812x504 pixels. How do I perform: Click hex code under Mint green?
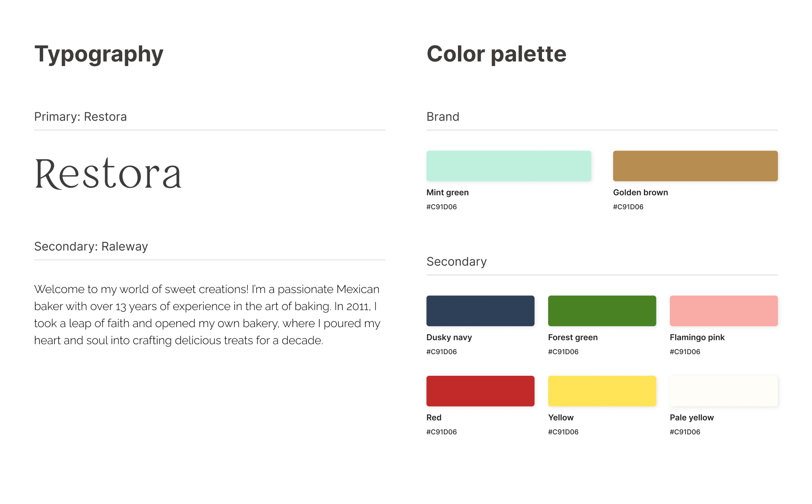(441, 207)
